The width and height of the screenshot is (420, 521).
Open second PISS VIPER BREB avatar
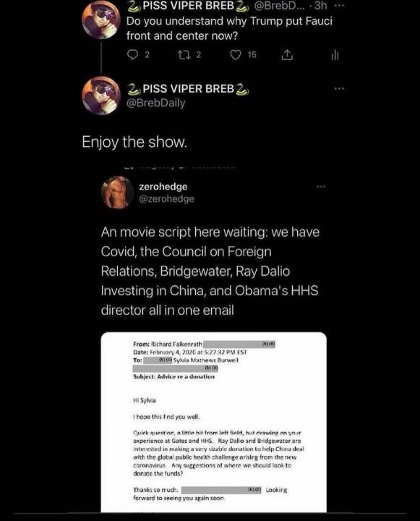(x=101, y=96)
